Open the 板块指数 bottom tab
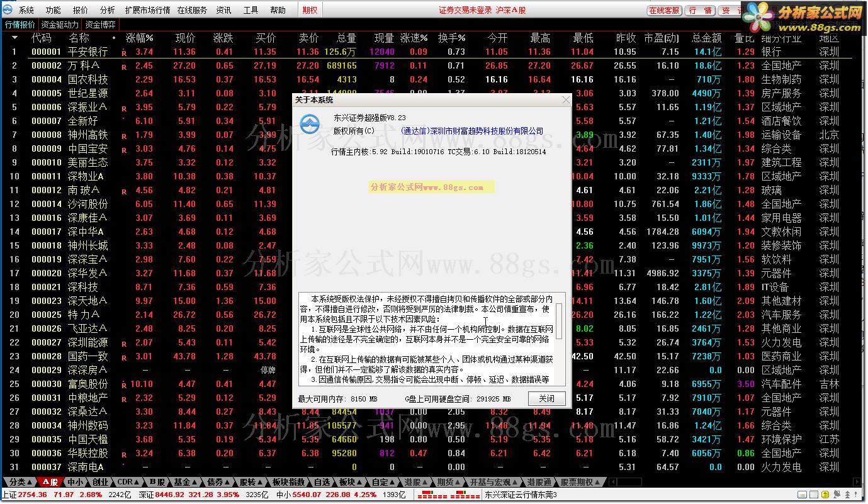Screen dimensions: 868x504 289,483
